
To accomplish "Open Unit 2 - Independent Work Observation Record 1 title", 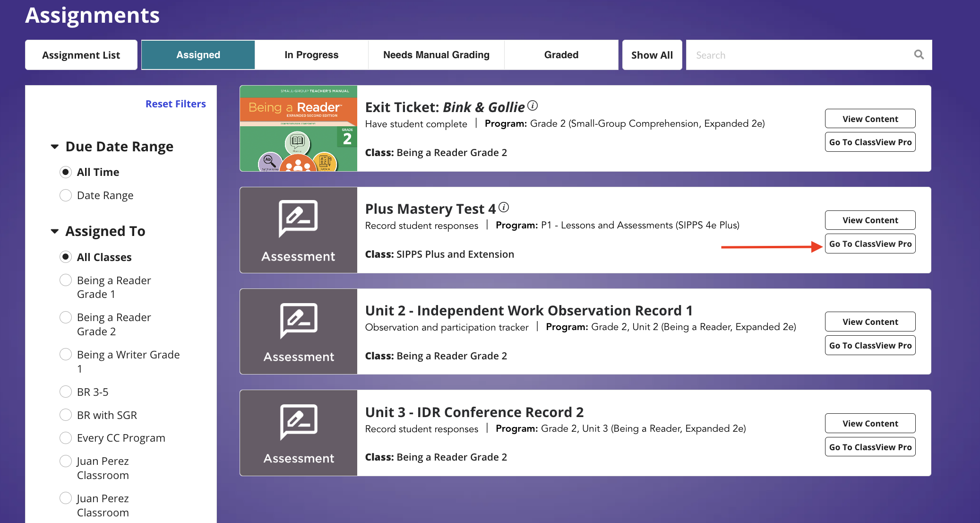I will [x=529, y=310].
